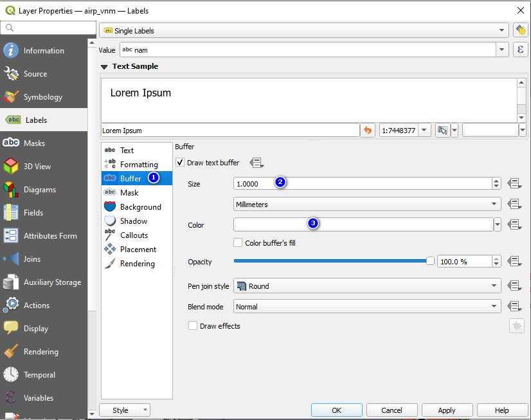Data-defined override for Blend mode
Screen dimensions: 531x420
514,307
